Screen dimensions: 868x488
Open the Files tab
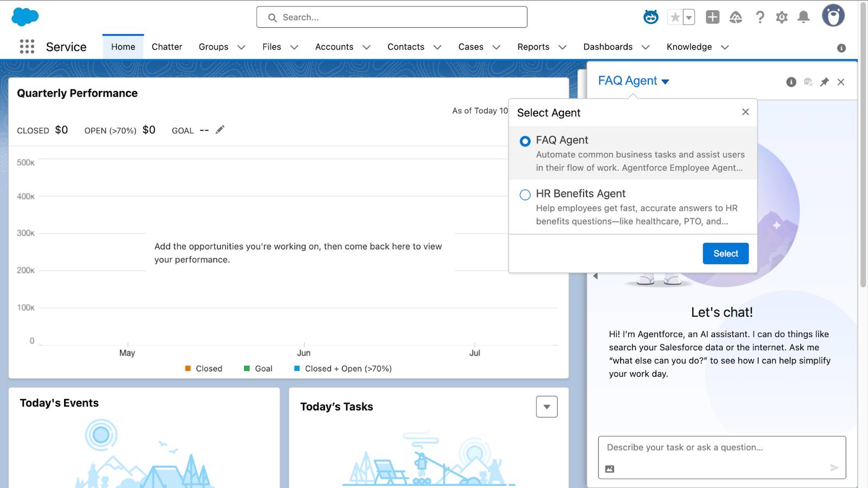272,47
